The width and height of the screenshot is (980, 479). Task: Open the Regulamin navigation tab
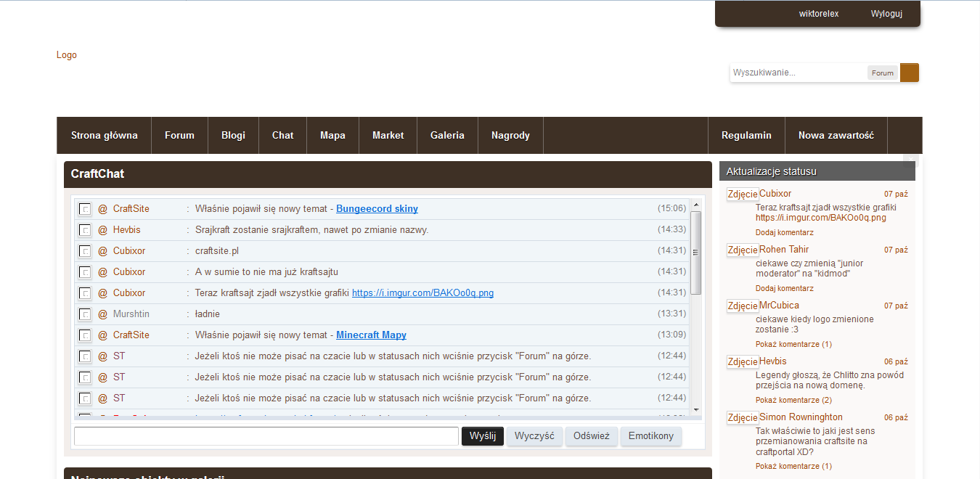click(x=746, y=135)
